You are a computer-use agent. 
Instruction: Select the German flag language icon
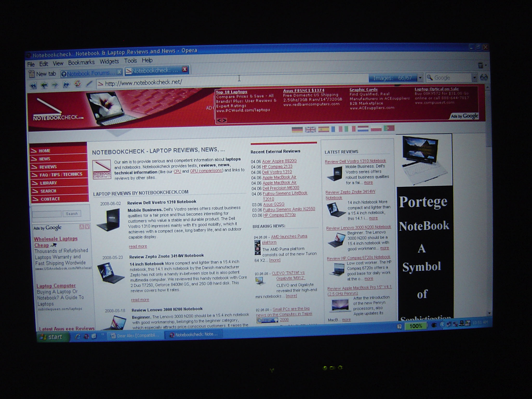(x=297, y=130)
